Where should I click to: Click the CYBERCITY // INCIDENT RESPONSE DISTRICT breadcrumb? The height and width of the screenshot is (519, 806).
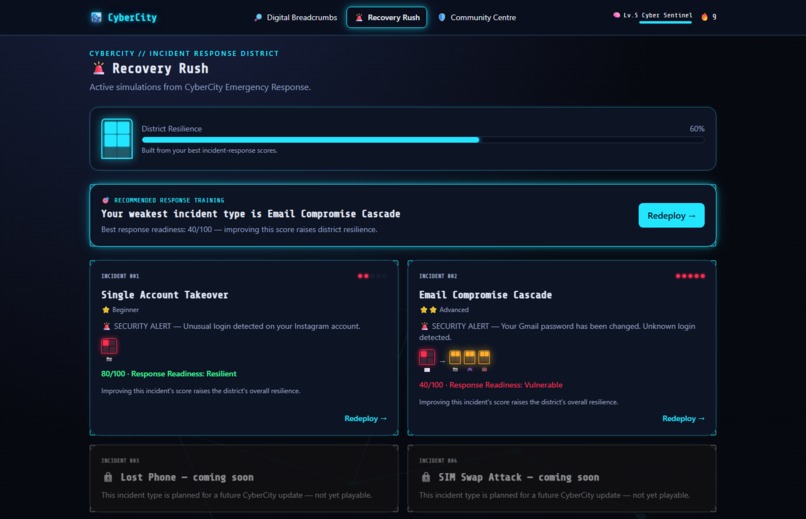pos(184,53)
